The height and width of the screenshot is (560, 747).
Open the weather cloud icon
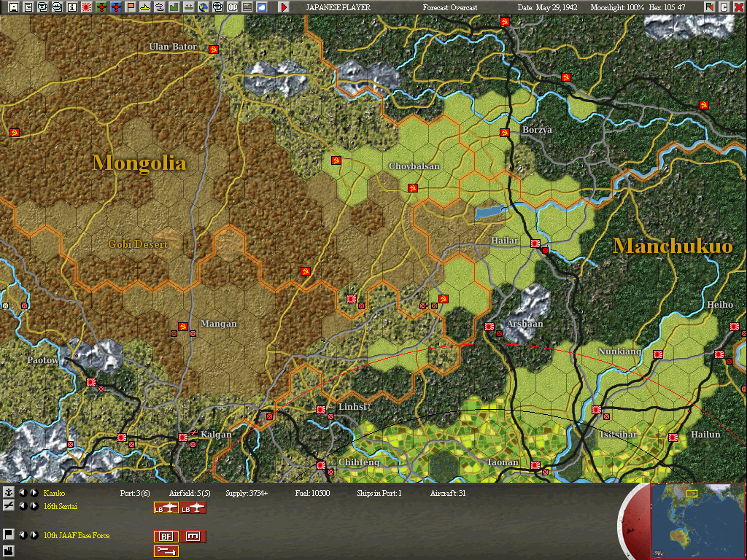[262, 7]
